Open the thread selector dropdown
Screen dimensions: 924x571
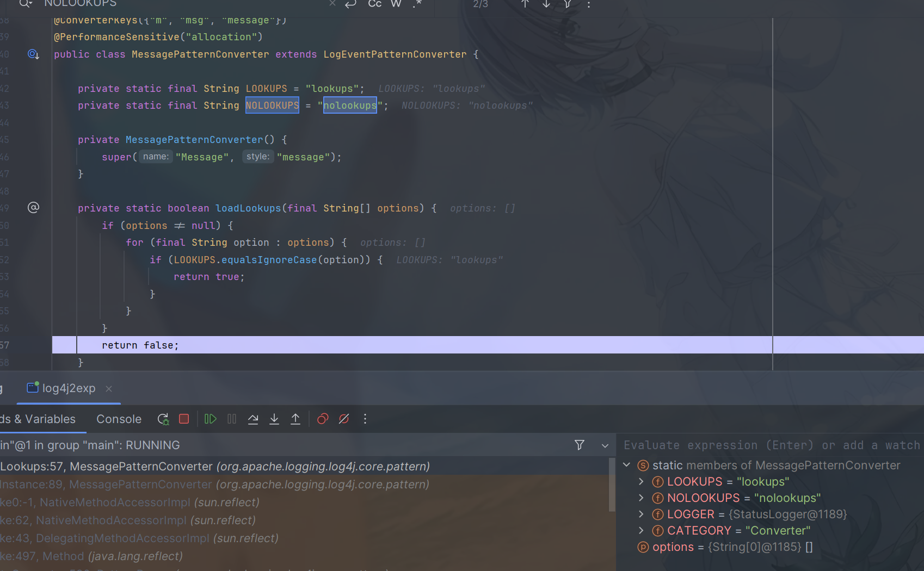coord(605,445)
